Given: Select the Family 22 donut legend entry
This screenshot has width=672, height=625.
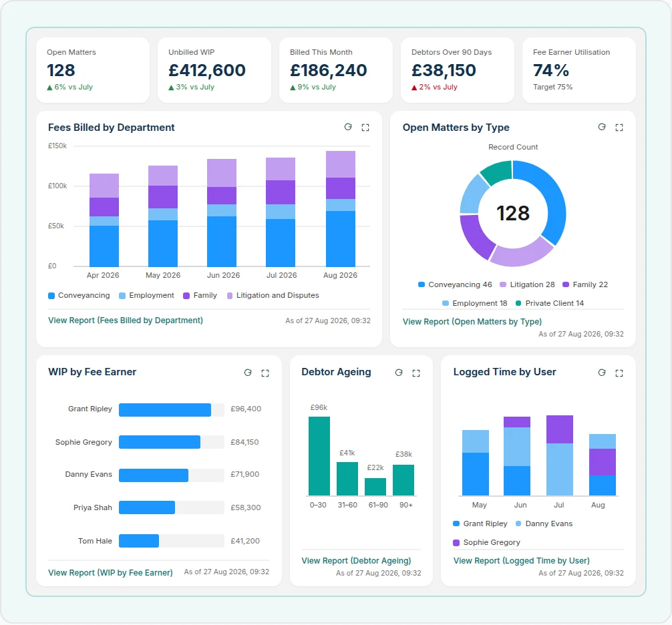Looking at the screenshot, I should (x=585, y=285).
